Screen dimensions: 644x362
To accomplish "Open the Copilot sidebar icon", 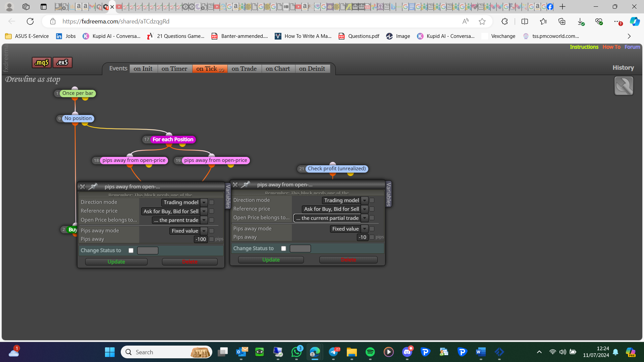I will [x=635, y=21].
